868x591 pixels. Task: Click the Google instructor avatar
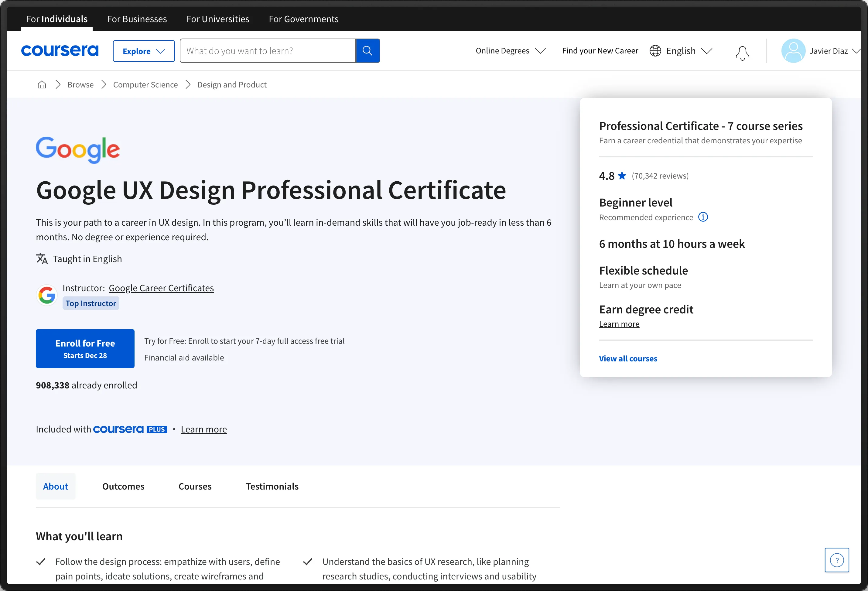click(x=47, y=295)
